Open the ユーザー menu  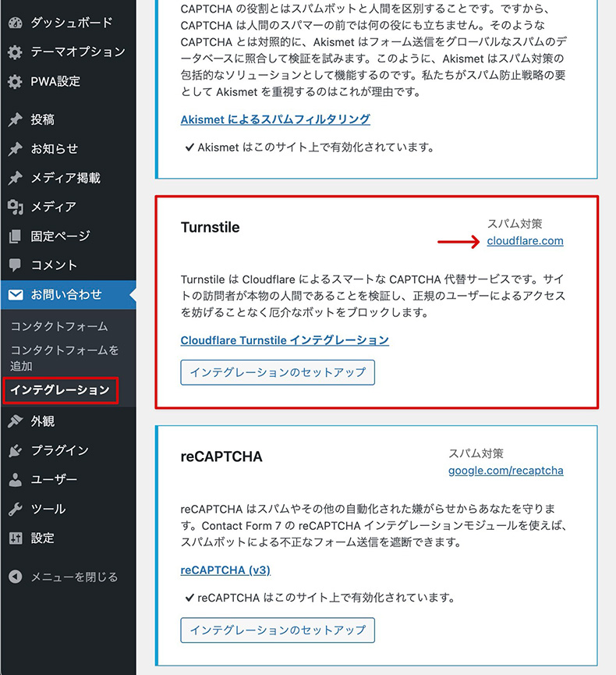(54, 480)
